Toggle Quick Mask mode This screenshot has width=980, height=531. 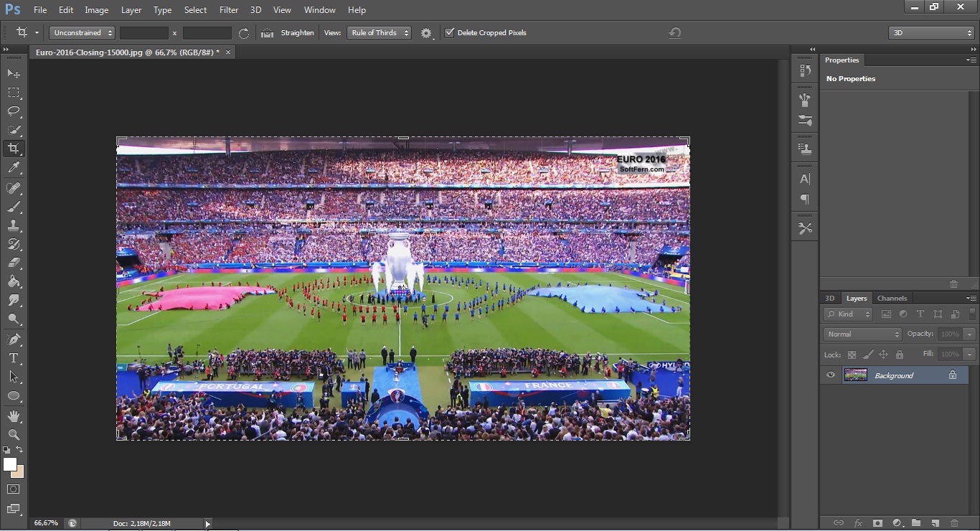(14, 489)
